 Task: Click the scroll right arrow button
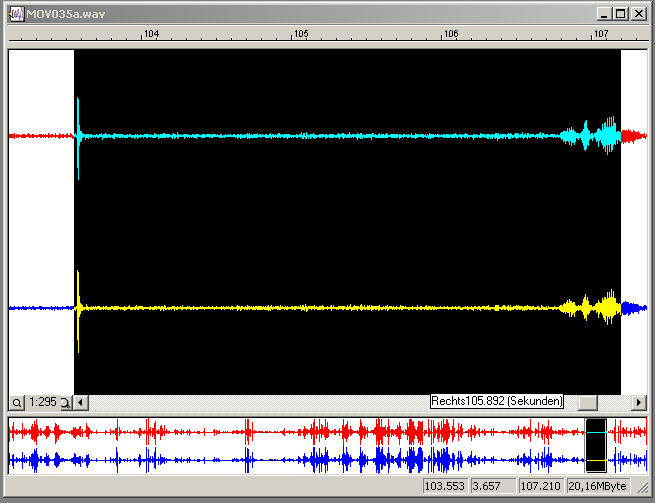pyautogui.click(x=638, y=403)
